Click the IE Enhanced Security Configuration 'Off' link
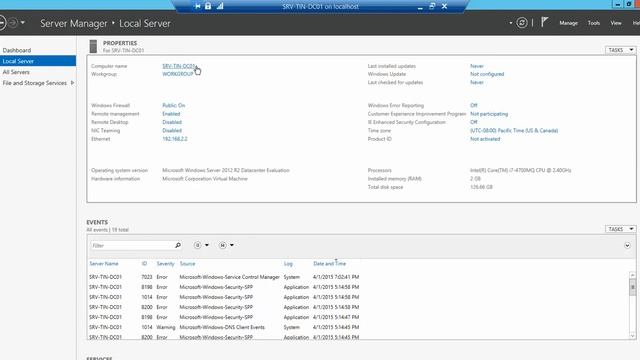 (x=473, y=122)
